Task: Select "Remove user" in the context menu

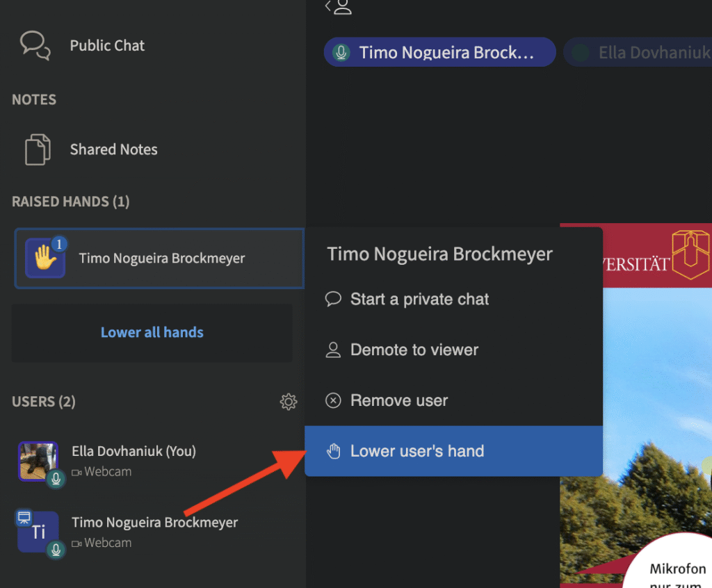Action: 399,401
